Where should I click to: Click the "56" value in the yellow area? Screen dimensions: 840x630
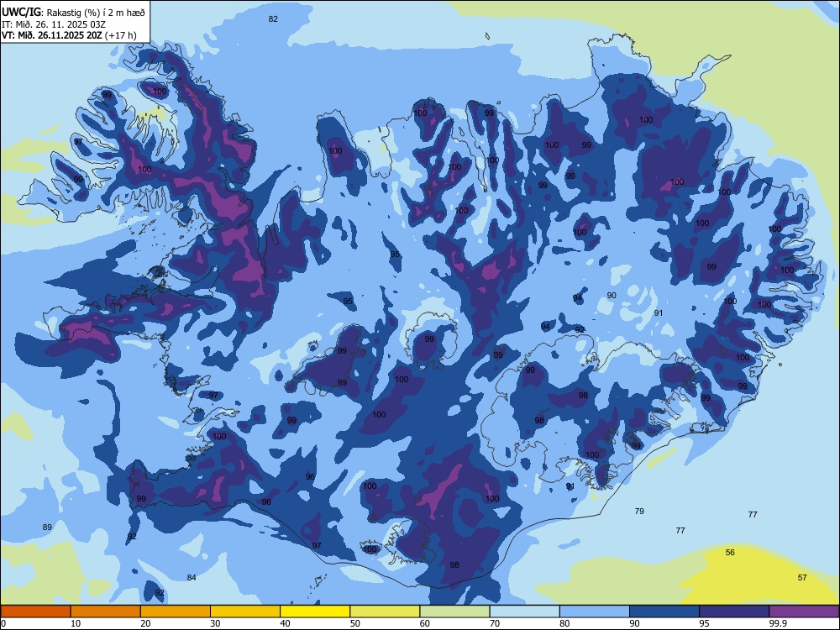[x=730, y=553]
